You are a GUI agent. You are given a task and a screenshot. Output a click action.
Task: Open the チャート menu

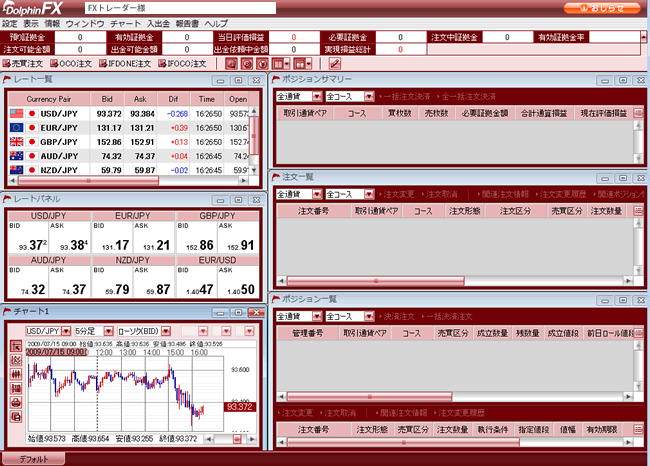click(126, 24)
